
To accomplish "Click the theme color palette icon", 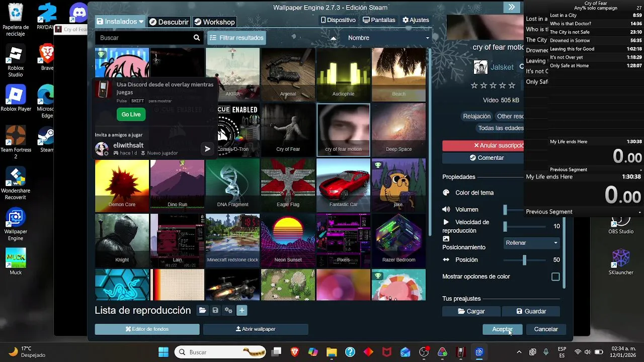I will tap(446, 193).
